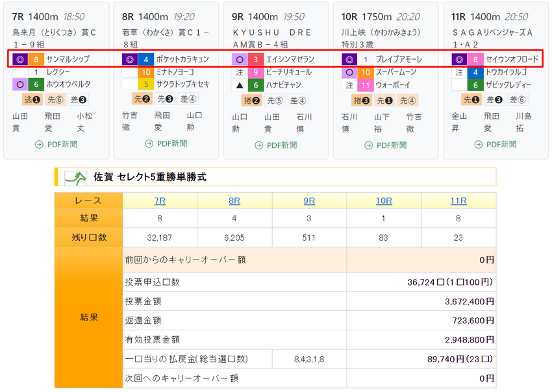
Task: Click the double-circle mark beside サンマルシップ
Action: point(20,59)
